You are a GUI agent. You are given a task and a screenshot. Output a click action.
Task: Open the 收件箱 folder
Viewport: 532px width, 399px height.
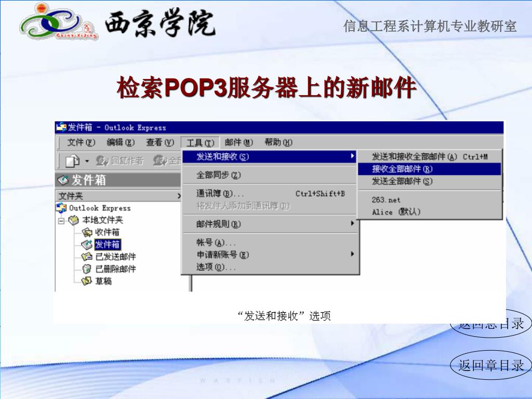(x=107, y=232)
